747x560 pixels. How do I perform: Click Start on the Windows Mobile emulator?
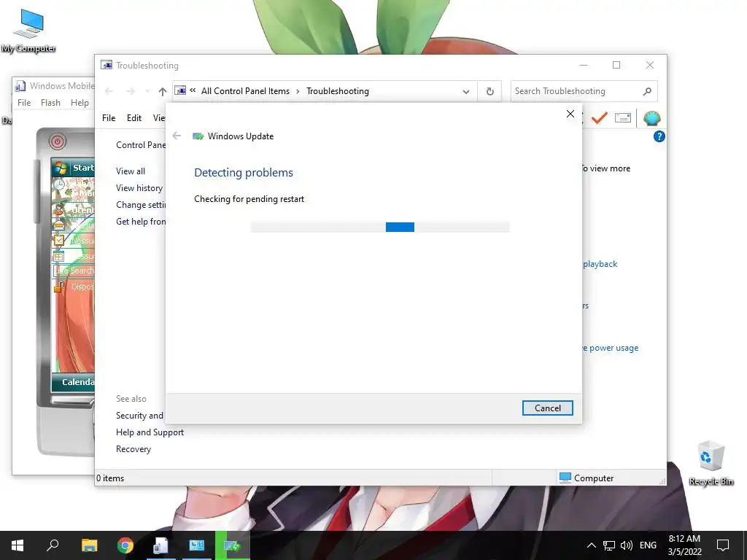[73, 168]
